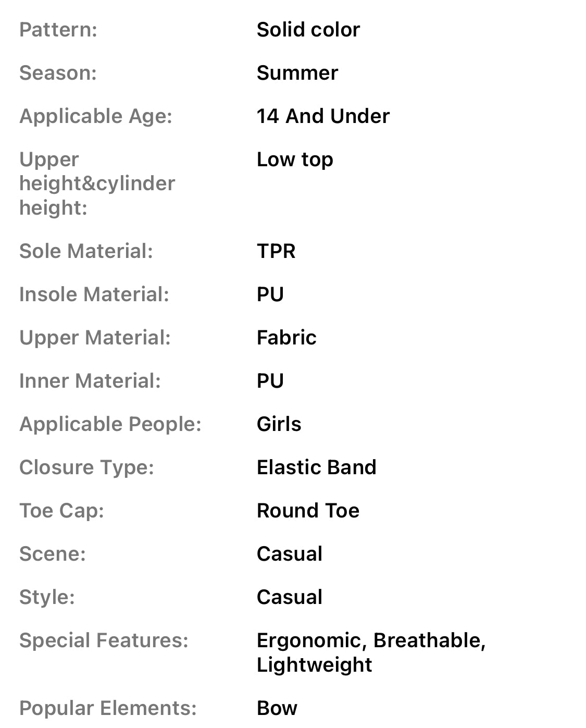This screenshot has height=728, width=586.
Task: Click the Season label
Action: click(x=58, y=73)
